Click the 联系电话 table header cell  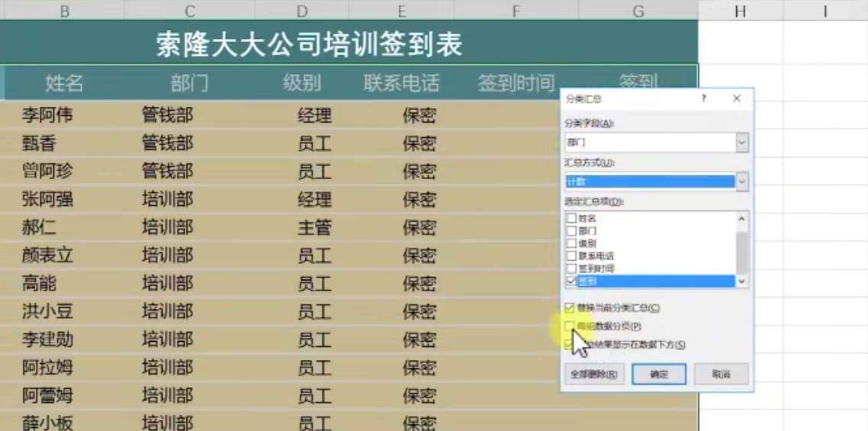click(401, 83)
